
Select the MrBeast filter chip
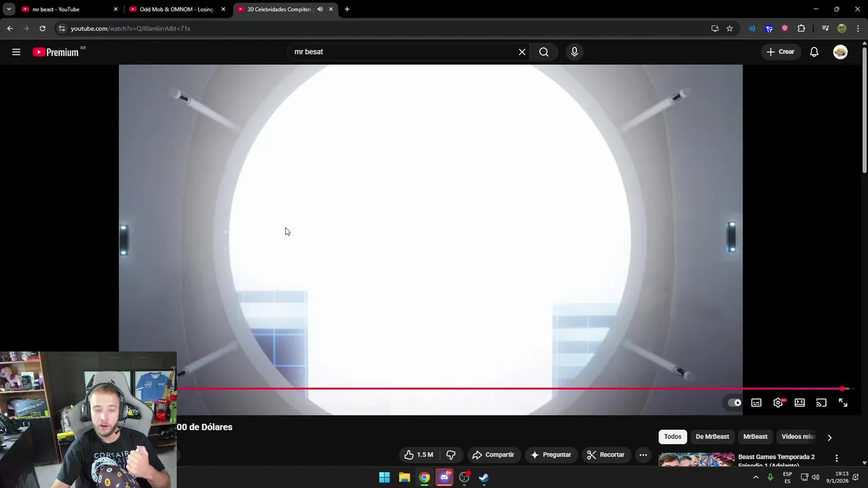(x=755, y=436)
